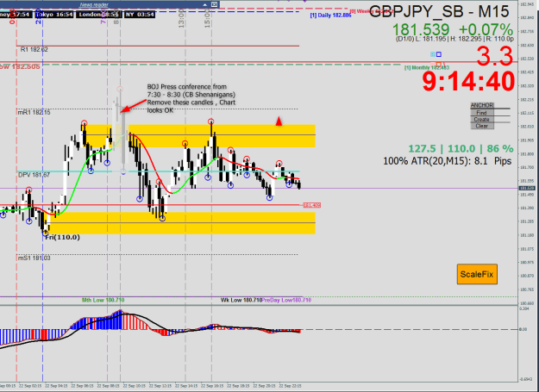Click the Mth Low 180.710 label
Image resolution: width=539 pixels, height=392 pixels.
[103, 300]
